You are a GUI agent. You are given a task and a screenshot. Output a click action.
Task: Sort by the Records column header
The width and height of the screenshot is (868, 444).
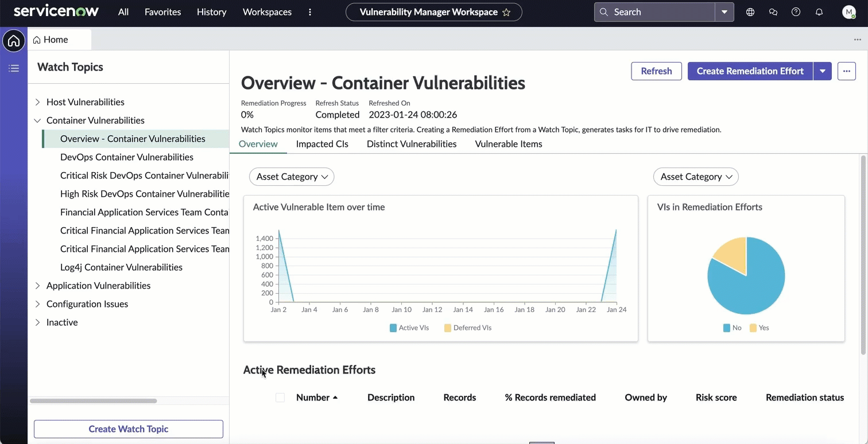tap(460, 398)
